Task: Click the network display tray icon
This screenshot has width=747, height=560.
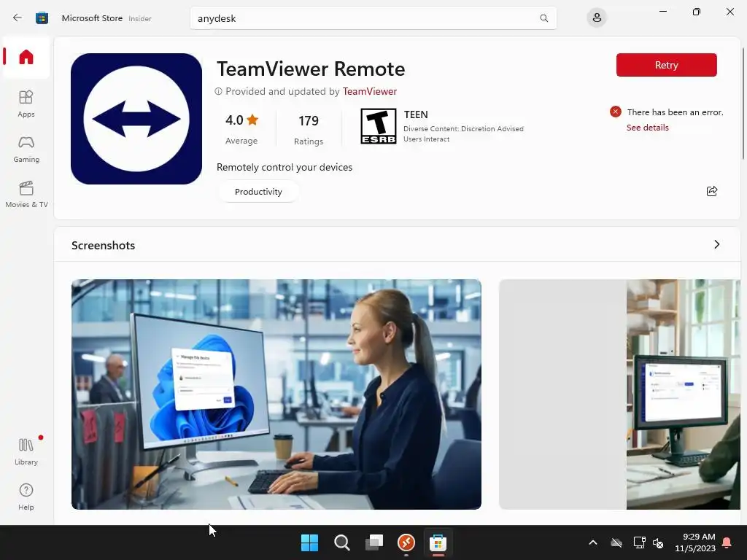Action: [639, 542]
